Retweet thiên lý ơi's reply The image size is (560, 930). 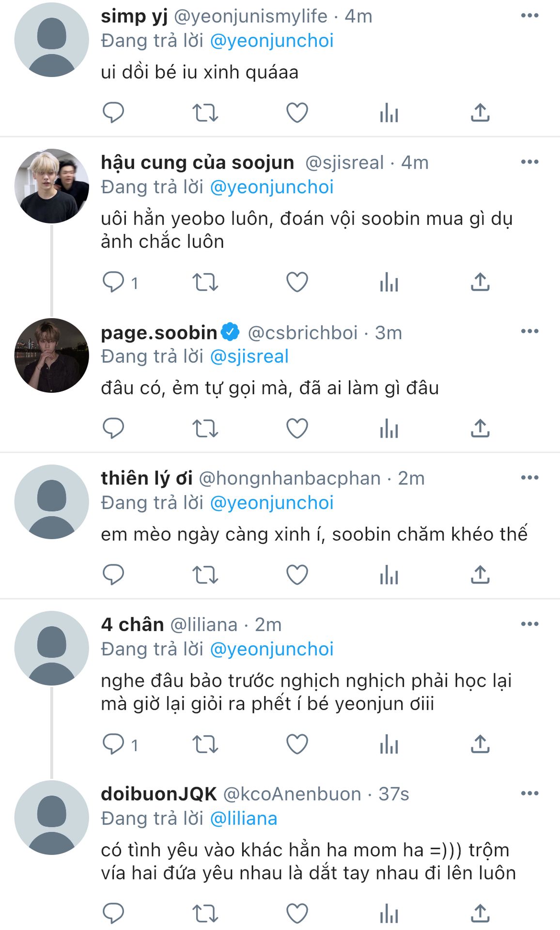tap(205, 575)
